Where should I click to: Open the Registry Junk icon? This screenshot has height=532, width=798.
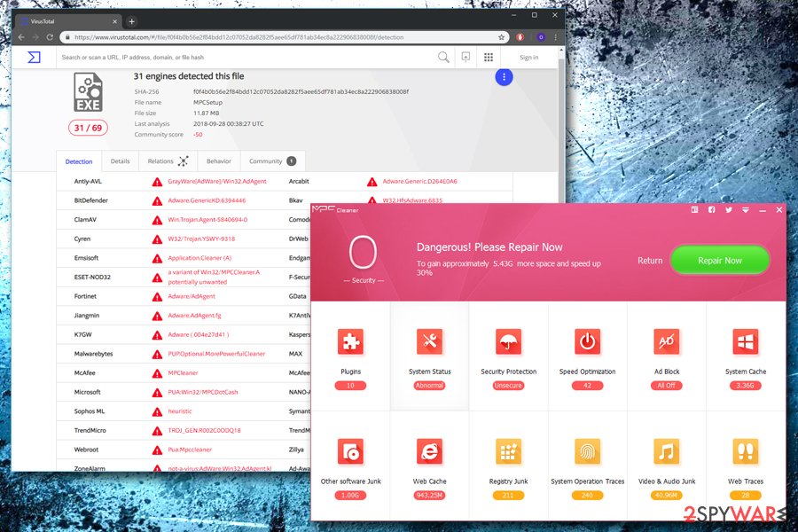pos(508,451)
